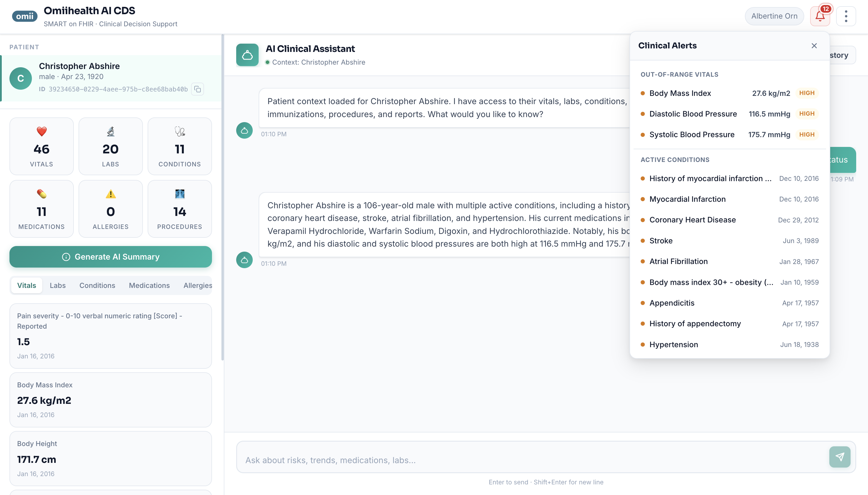
Task: Switch to the Conditions tab
Action: point(97,285)
